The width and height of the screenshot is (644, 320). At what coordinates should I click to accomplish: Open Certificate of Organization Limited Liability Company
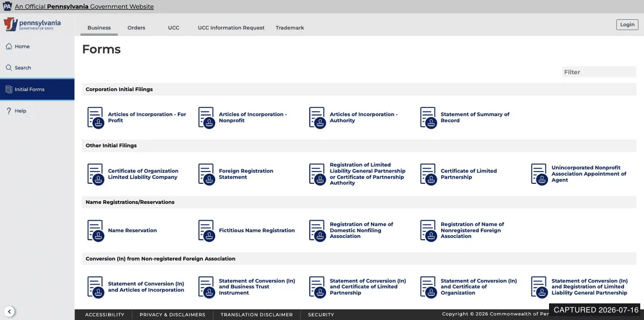point(143,174)
